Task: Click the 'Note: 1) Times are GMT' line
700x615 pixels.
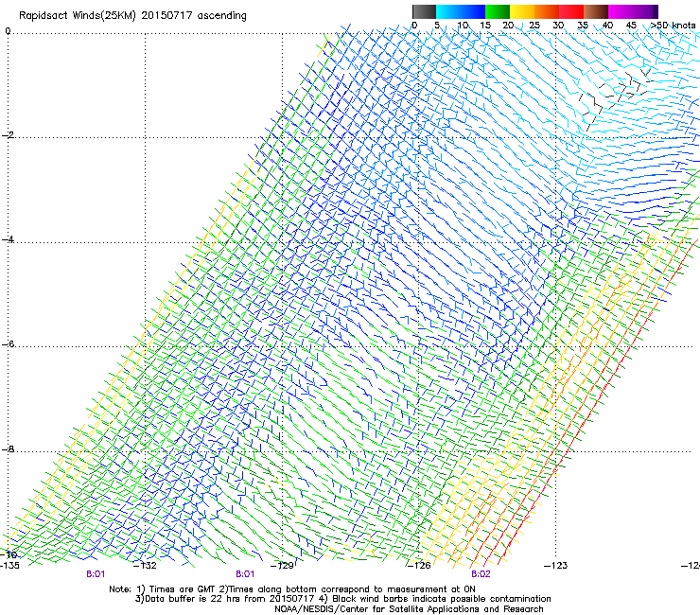Action: pyautogui.click(x=292, y=589)
